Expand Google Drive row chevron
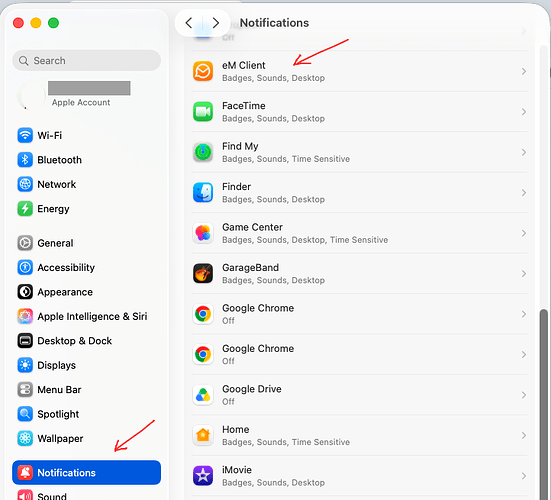This screenshot has height=500, width=551. [x=524, y=395]
